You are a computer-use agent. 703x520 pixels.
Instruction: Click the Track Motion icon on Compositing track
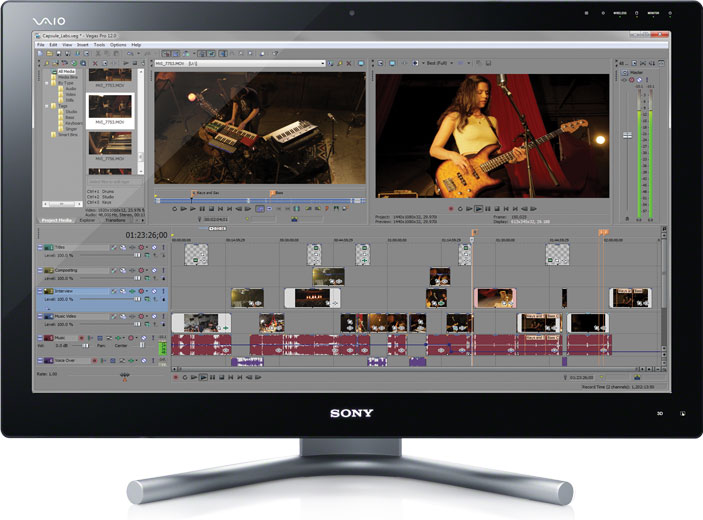pyautogui.click(x=114, y=270)
